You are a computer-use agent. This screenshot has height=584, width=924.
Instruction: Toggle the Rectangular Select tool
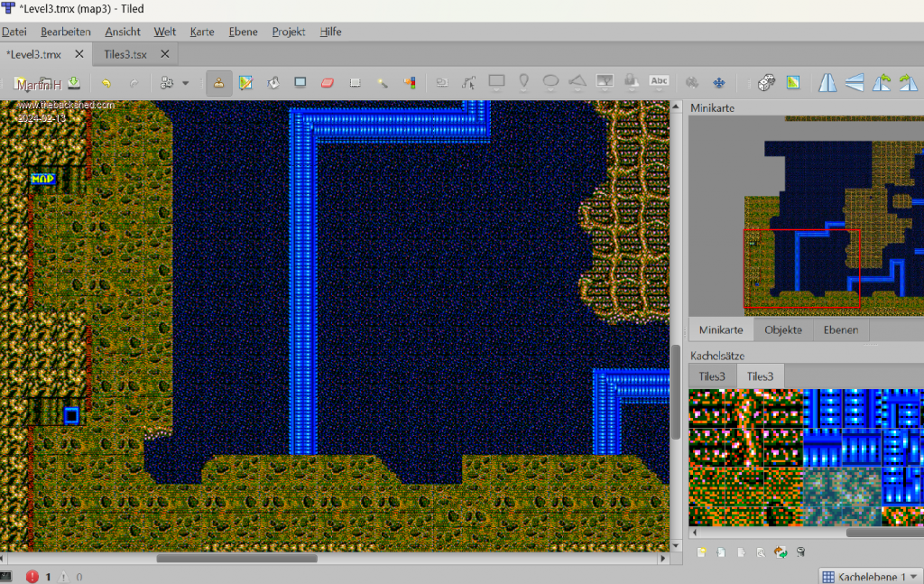355,83
